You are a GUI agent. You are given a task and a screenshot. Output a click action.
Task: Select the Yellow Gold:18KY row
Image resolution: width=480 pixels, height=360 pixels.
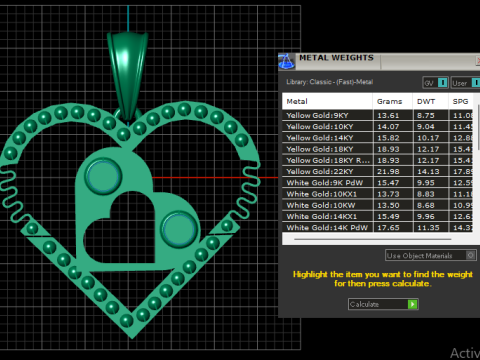coord(377,149)
